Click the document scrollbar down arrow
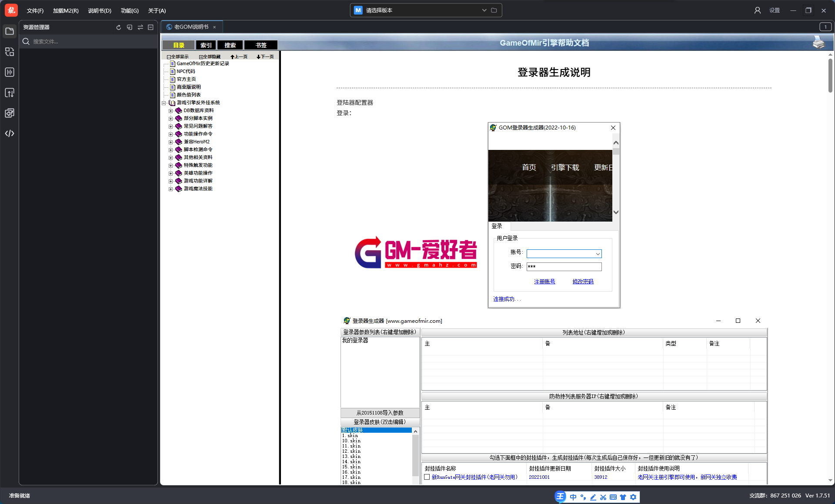 coord(830,481)
